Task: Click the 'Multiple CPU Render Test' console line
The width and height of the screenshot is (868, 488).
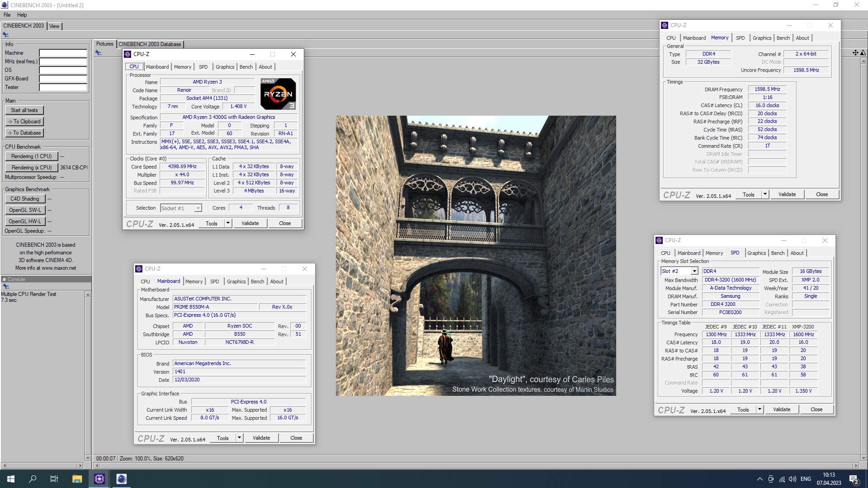Action: coord(28,294)
